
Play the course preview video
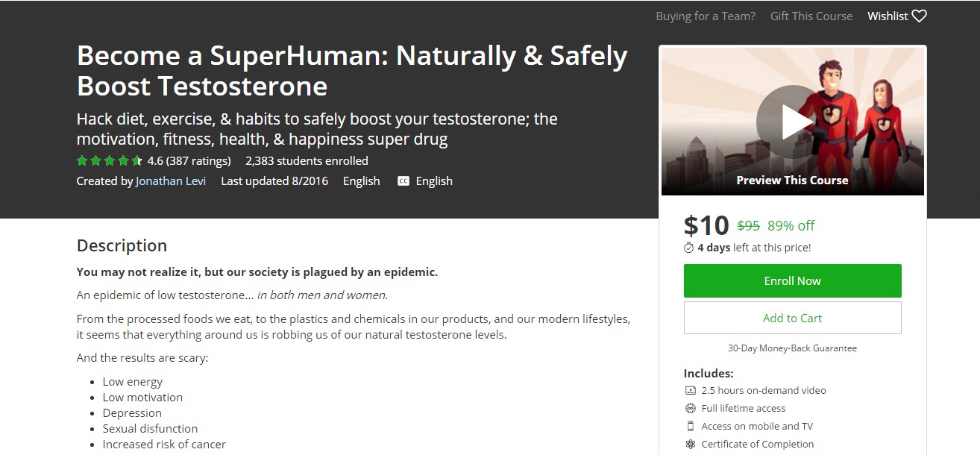[792, 122]
